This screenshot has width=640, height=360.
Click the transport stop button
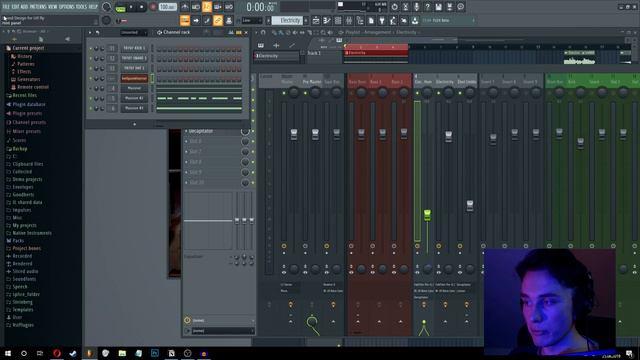click(142, 7)
